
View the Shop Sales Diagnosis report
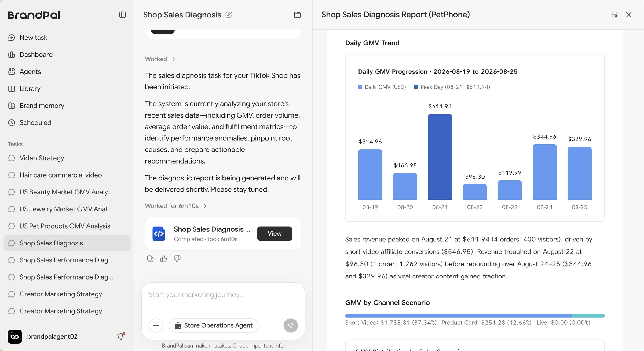coord(275,234)
